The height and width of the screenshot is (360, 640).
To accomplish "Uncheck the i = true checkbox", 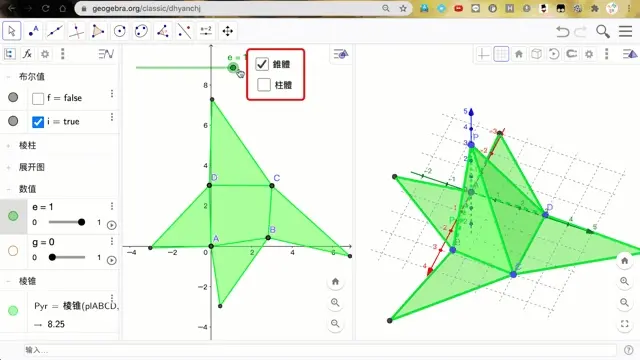I will [38, 122].
